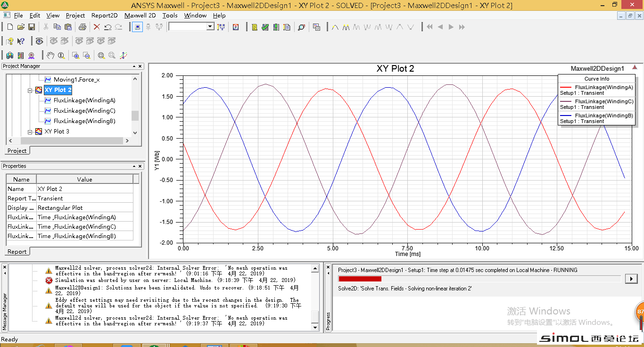Image resolution: width=644 pixels, height=347 pixels.
Task: Create a new project via New icon
Action: pos(10,27)
